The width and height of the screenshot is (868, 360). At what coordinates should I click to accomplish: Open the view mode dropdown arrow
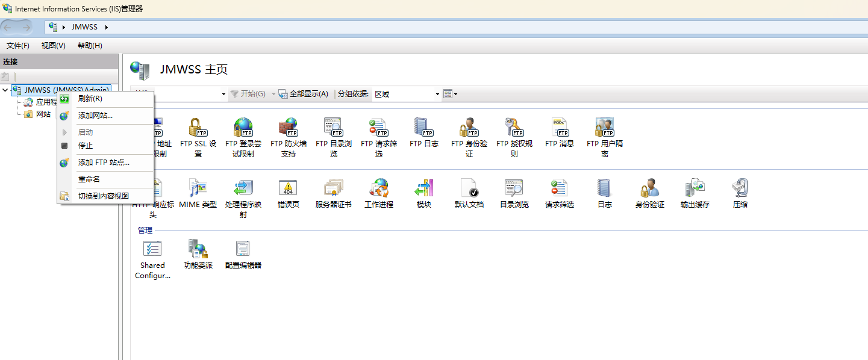click(x=455, y=94)
